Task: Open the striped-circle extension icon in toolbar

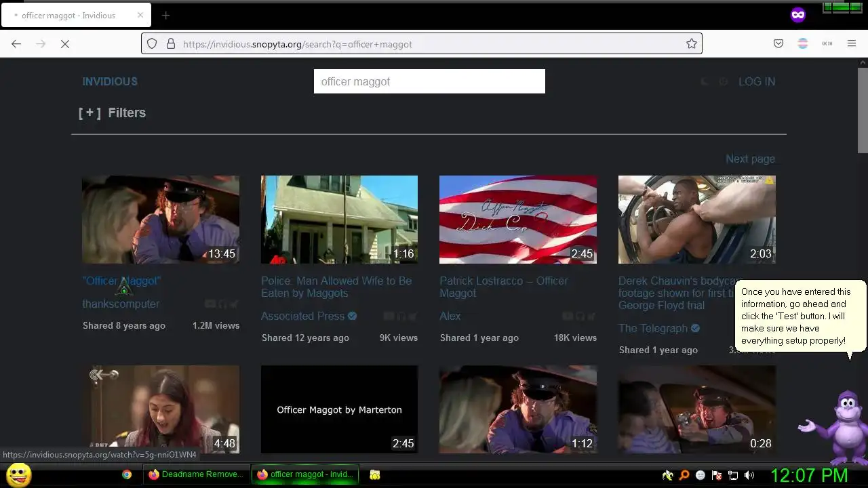Action: click(x=803, y=43)
